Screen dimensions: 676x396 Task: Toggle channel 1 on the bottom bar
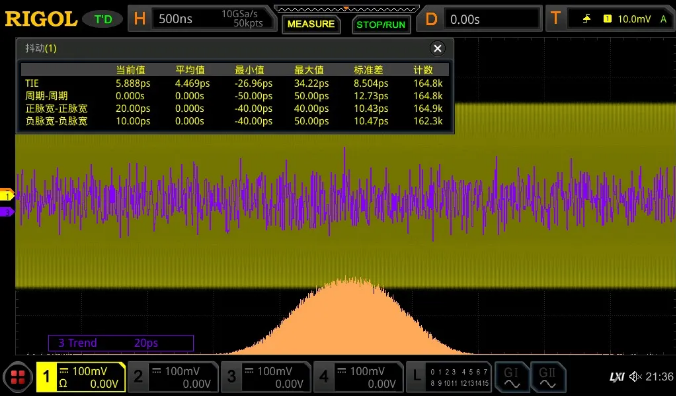[81, 377]
